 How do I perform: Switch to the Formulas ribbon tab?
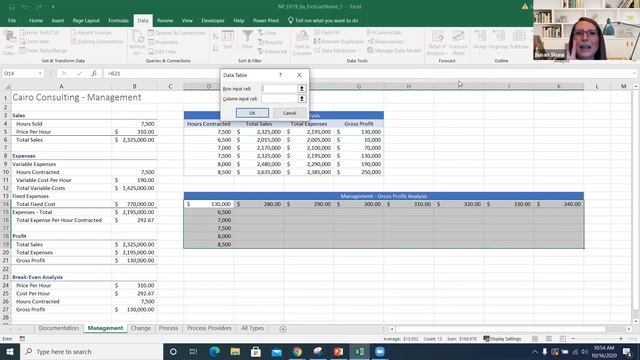point(118,20)
